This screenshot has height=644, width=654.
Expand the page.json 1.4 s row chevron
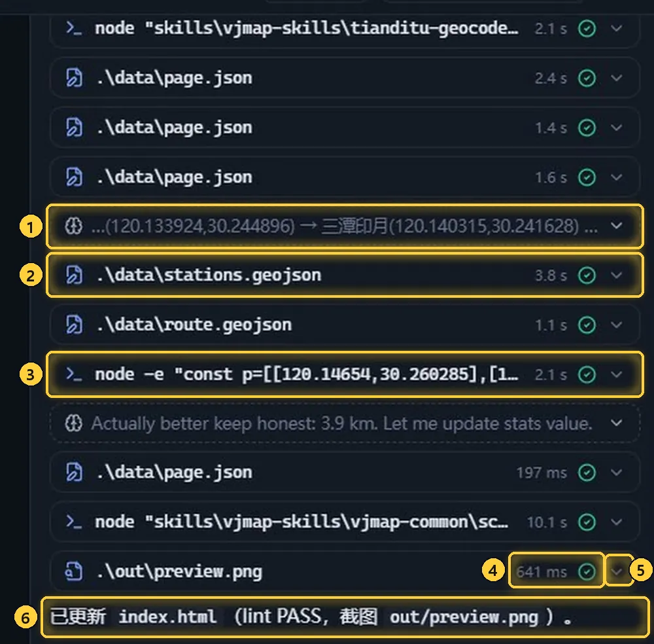click(x=617, y=128)
